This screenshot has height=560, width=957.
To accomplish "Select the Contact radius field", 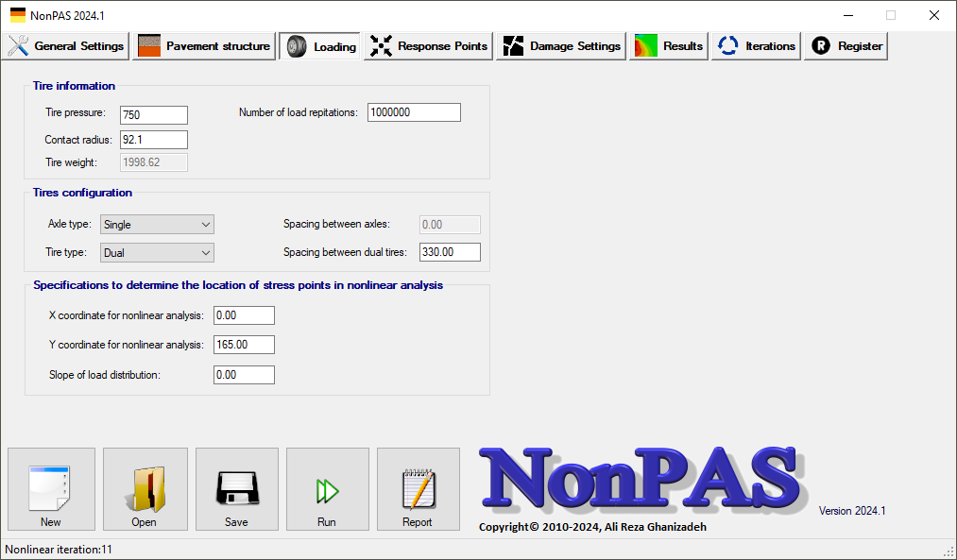I will [154, 140].
